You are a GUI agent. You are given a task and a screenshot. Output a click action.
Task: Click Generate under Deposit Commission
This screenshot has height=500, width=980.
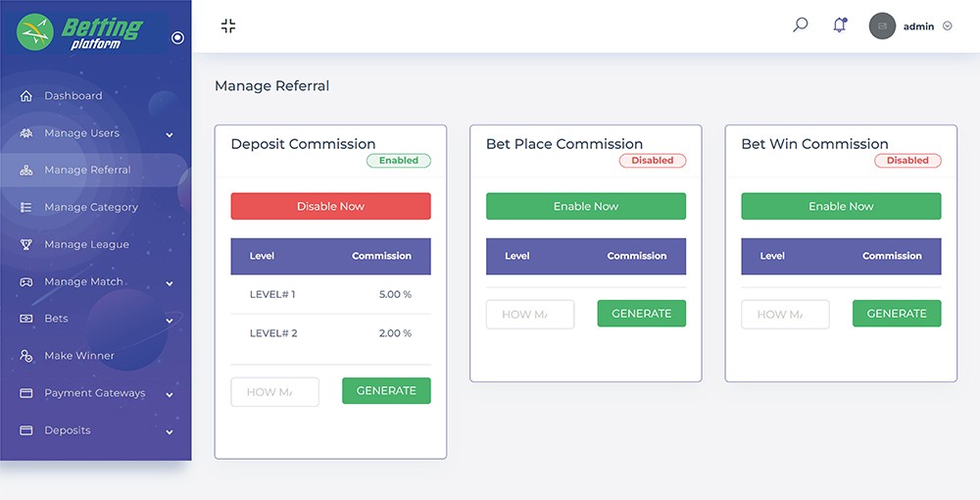click(x=386, y=391)
